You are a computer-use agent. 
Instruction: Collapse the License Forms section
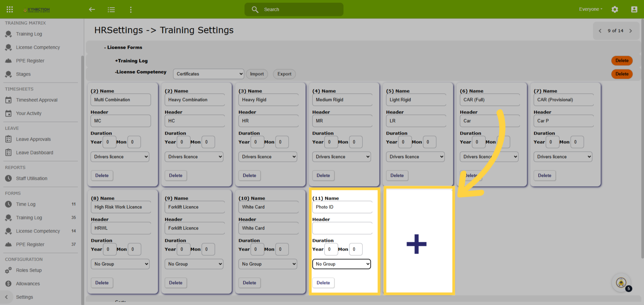[x=123, y=47]
